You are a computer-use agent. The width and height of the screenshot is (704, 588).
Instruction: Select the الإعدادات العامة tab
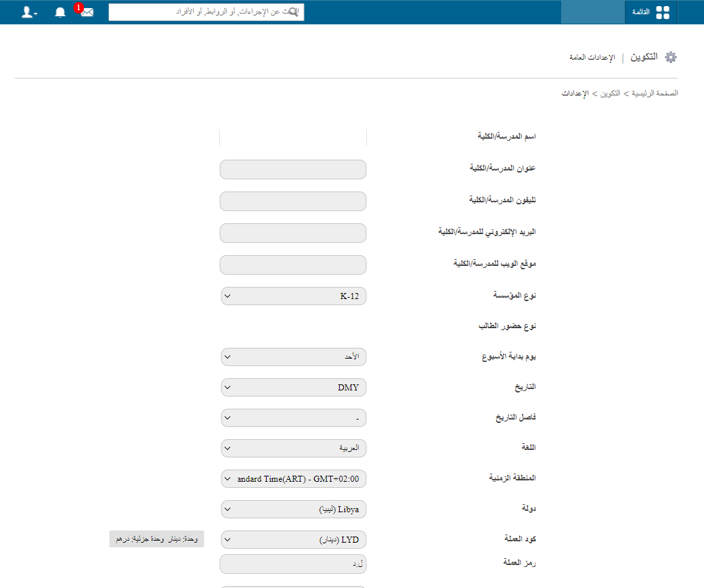[592, 58]
